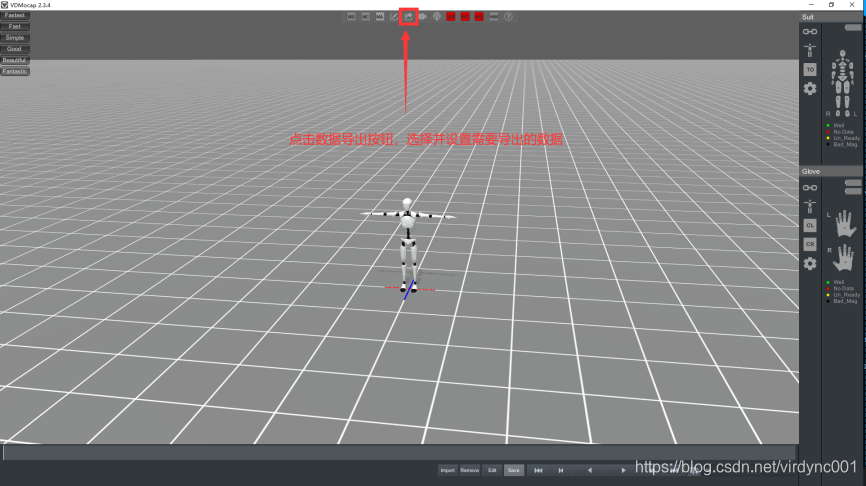Toggle the Suit panel status bar switch
The height and width of the screenshot is (486, 866).
pos(853,28)
